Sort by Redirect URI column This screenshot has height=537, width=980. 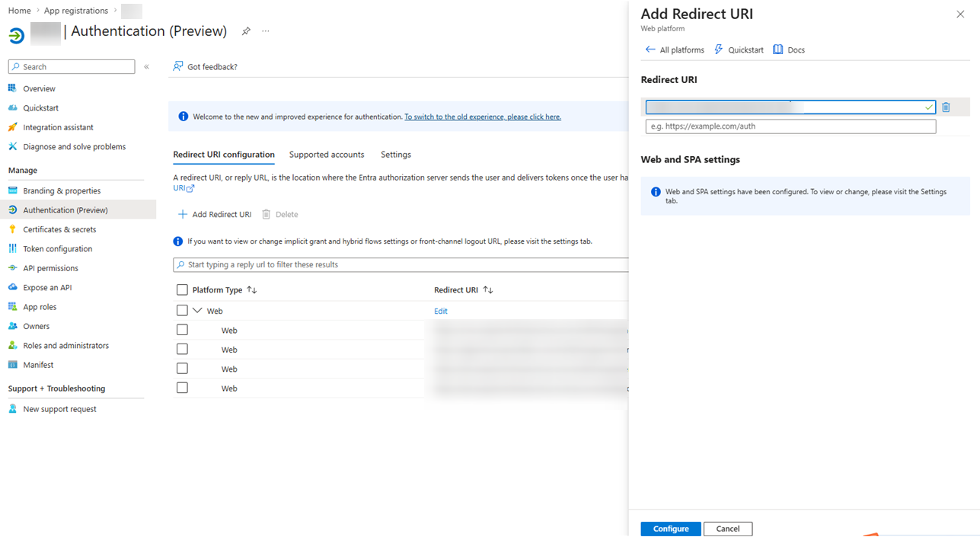click(464, 290)
